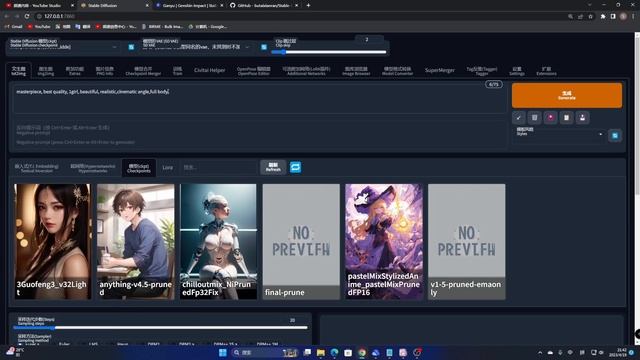
Task: Open the Stable Diffusion checkpoint dropdown
Action: 64,47
